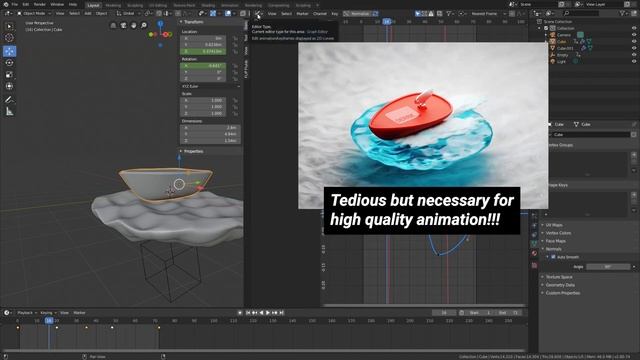This screenshot has width=640, height=360.
Task: Click the timeline End frame field
Action: pyautogui.click(x=509, y=313)
